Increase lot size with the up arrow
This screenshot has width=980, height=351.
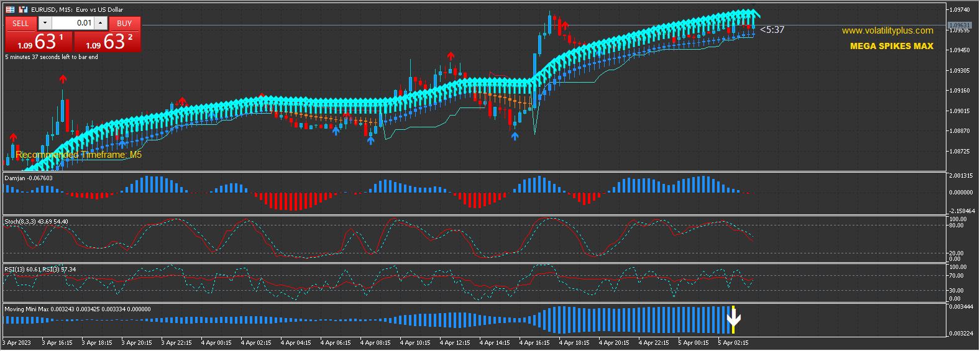[x=101, y=23]
